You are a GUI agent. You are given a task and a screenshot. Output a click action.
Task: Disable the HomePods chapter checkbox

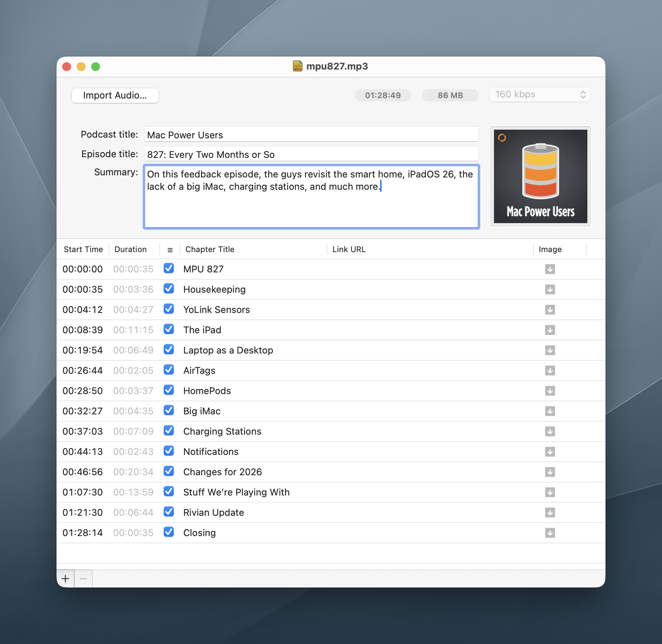169,390
